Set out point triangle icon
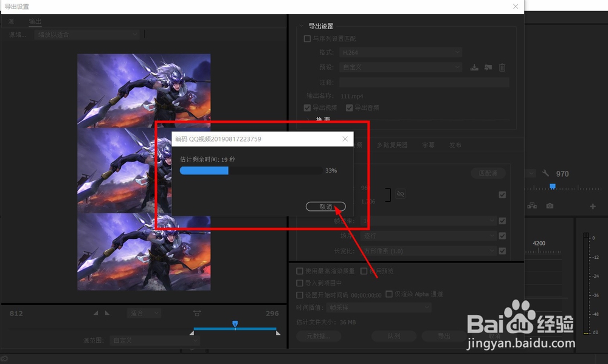This screenshot has width=608, height=364. (107, 313)
